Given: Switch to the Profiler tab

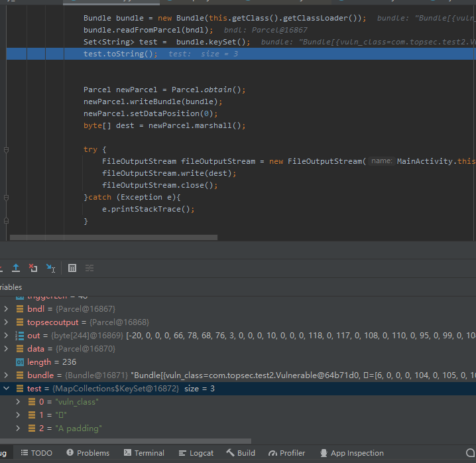Looking at the screenshot, I should point(287,453).
